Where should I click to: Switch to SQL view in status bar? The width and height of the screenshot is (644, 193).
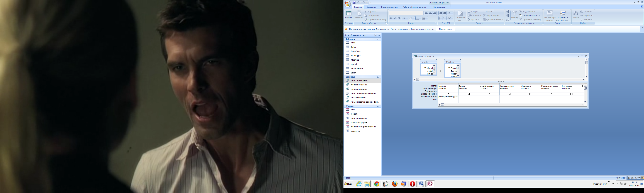[639, 178]
